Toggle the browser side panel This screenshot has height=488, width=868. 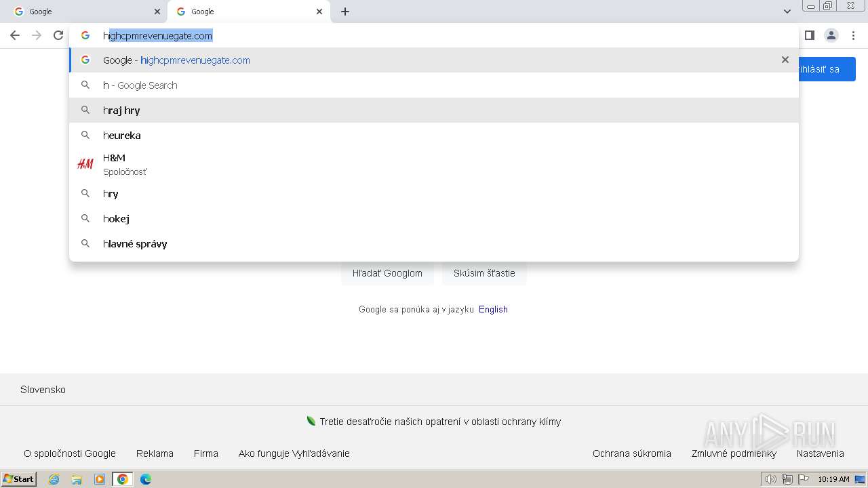[810, 35]
